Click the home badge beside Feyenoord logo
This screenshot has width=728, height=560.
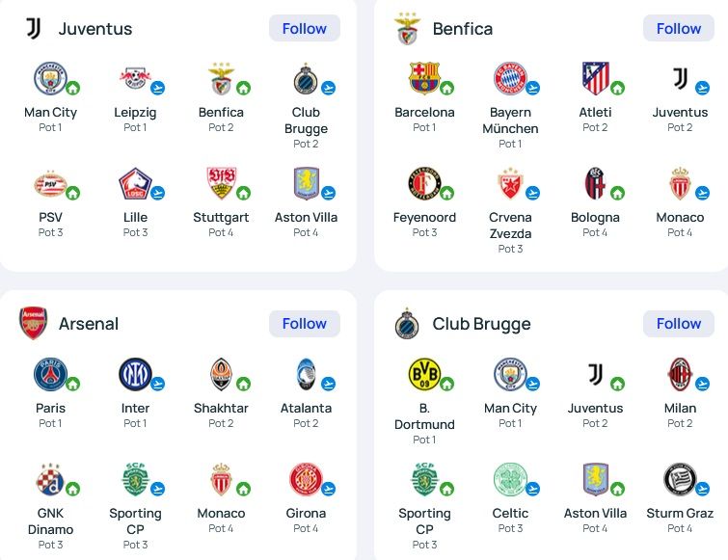[446, 193]
